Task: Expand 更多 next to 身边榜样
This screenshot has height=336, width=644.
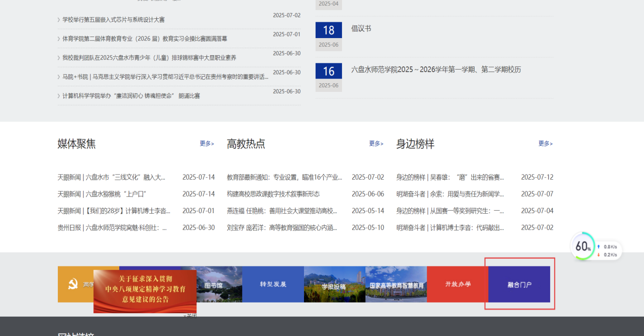Action: pos(545,144)
